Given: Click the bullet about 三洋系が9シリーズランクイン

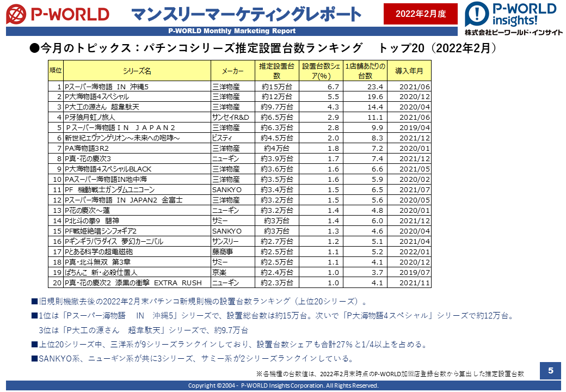Looking at the screenshot, I should pyautogui.click(x=230, y=344).
